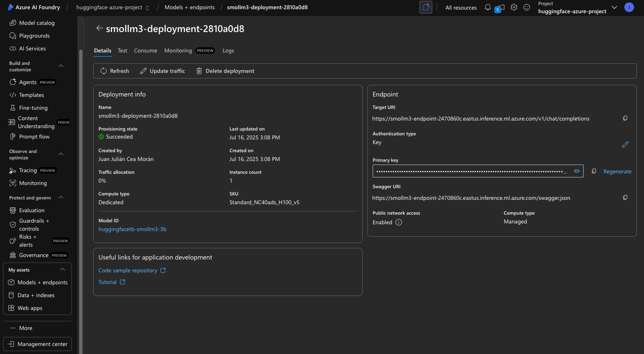
Task: Open settings gear in top bar
Action: (514, 7)
